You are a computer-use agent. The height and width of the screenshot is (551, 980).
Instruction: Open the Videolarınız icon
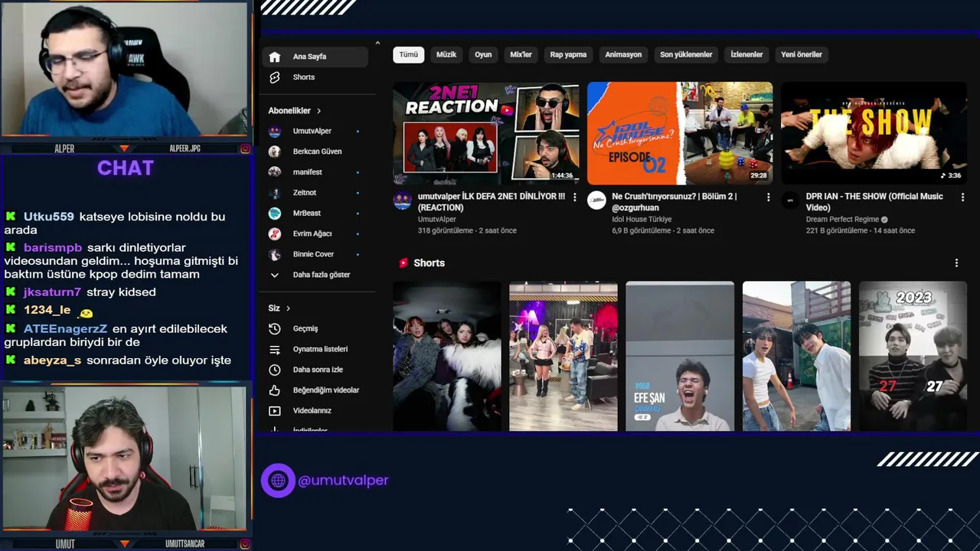click(x=275, y=411)
